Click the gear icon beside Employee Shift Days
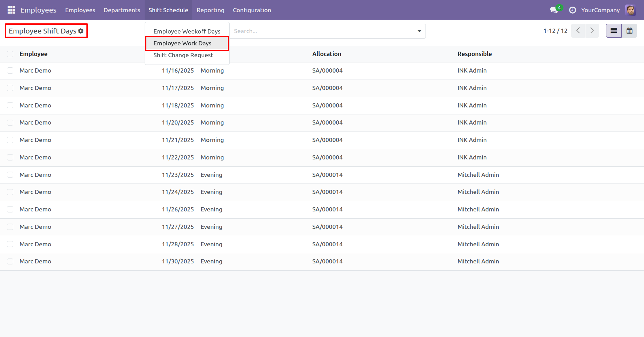 [81, 31]
